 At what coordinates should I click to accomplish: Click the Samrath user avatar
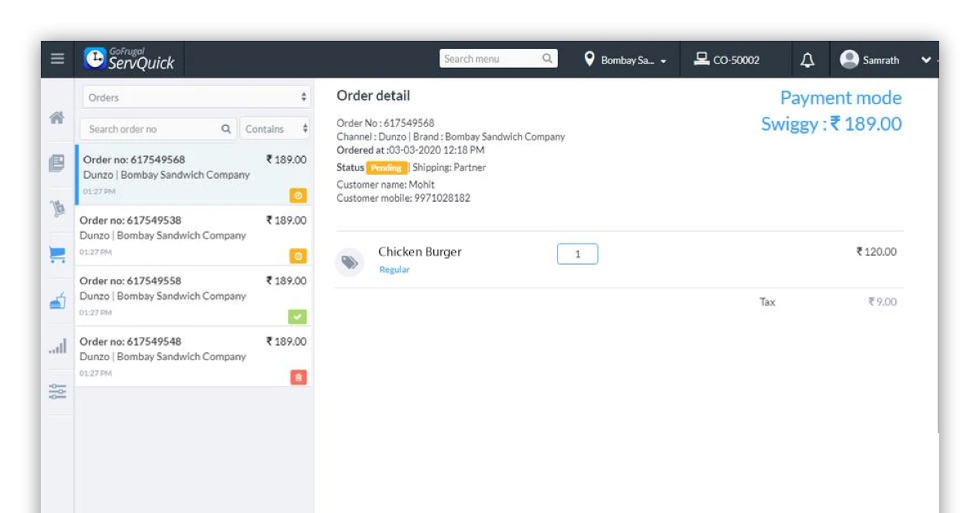849,60
